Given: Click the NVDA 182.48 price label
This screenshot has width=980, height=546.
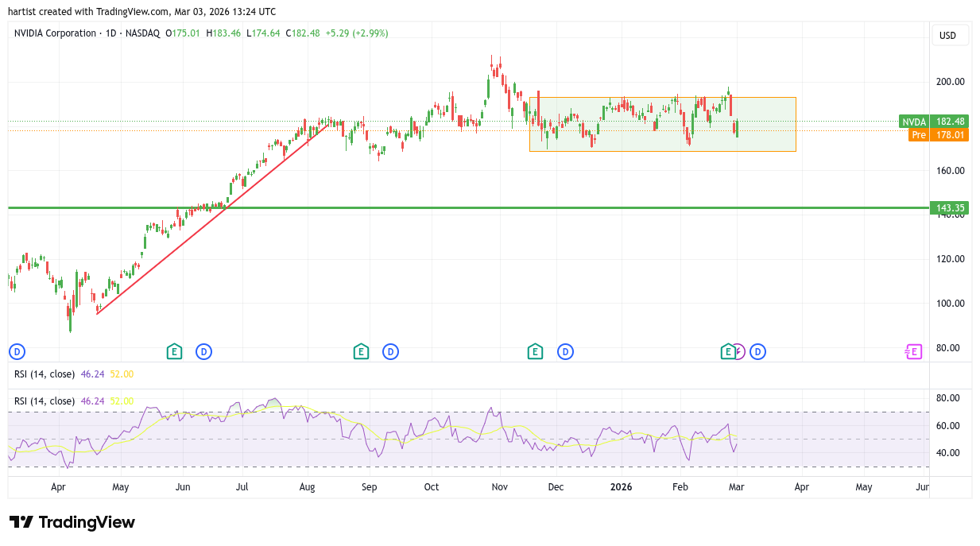Looking at the screenshot, I should (x=934, y=122).
